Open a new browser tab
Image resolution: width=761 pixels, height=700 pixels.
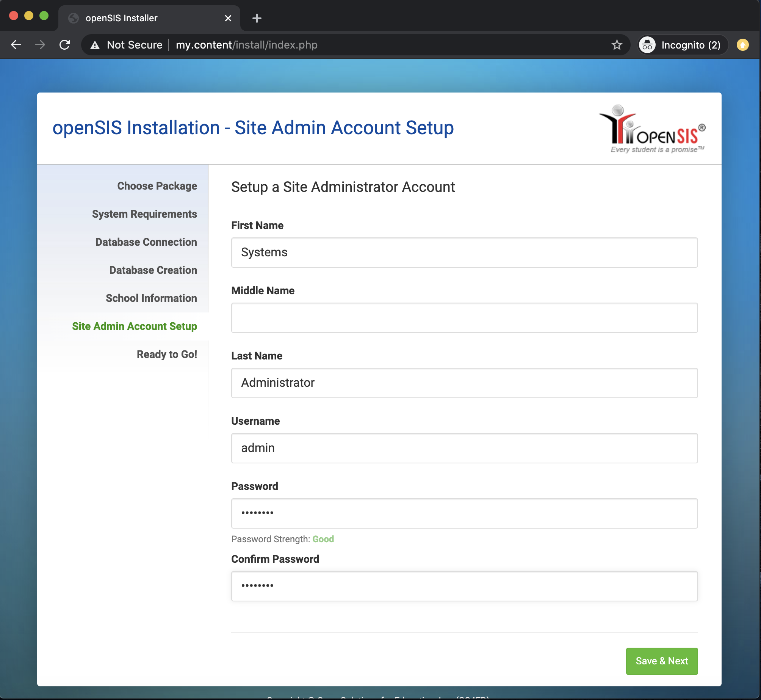pos(257,18)
